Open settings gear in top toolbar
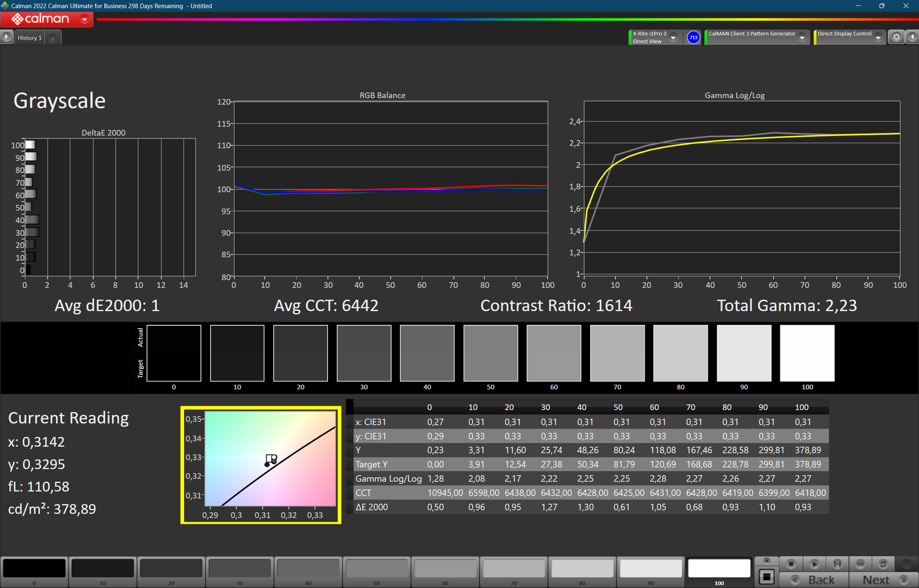The width and height of the screenshot is (919, 588). click(896, 37)
